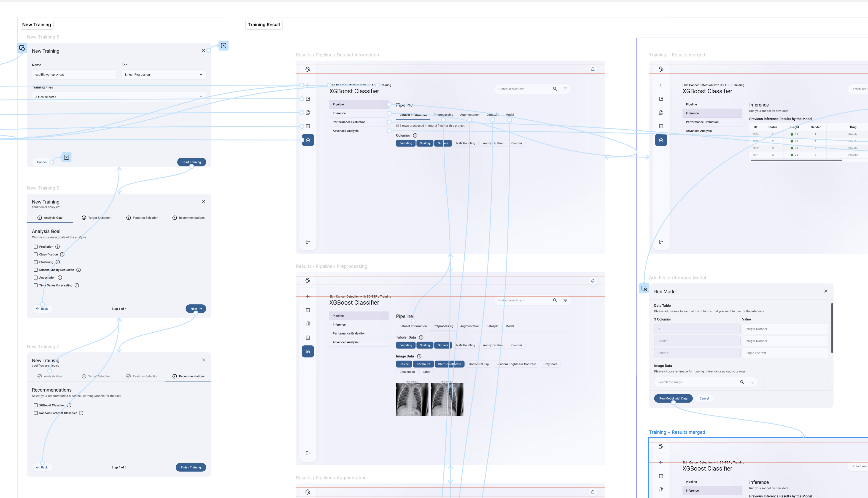Image resolution: width=868 pixels, height=498 pixels.
Task: Check the Clustering checkbox
Action: click(x=35, y=262)
